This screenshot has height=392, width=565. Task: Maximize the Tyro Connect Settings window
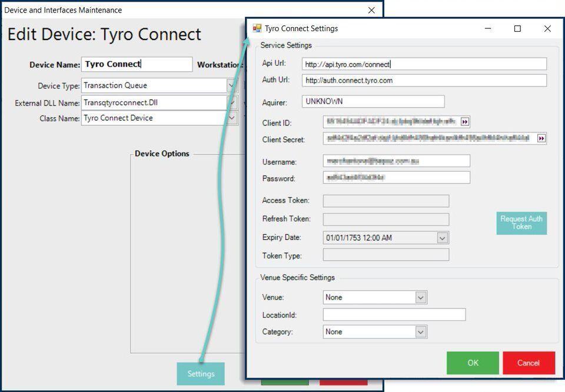(x=517, y=28)
